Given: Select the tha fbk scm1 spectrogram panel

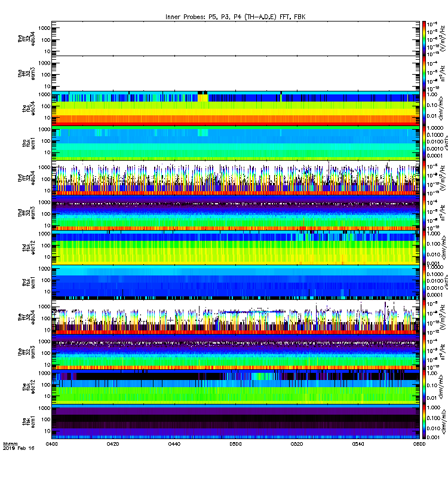Looking at the screenshot, I should coord(235,143).
